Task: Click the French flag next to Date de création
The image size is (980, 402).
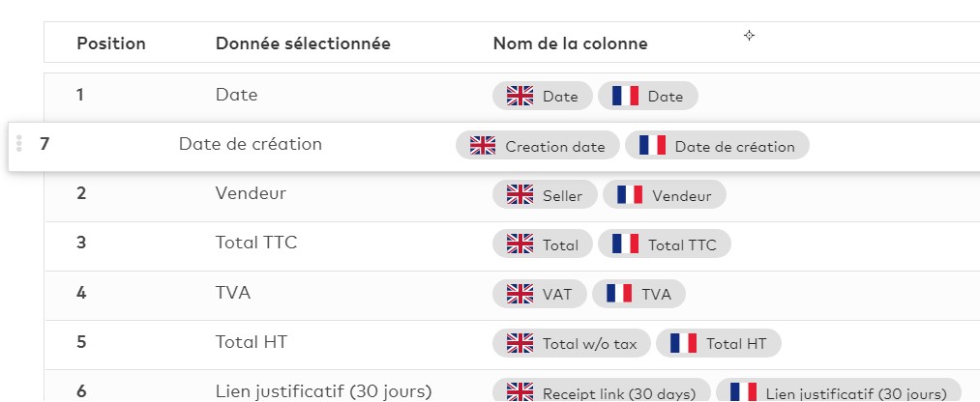Action: (652, 146)
